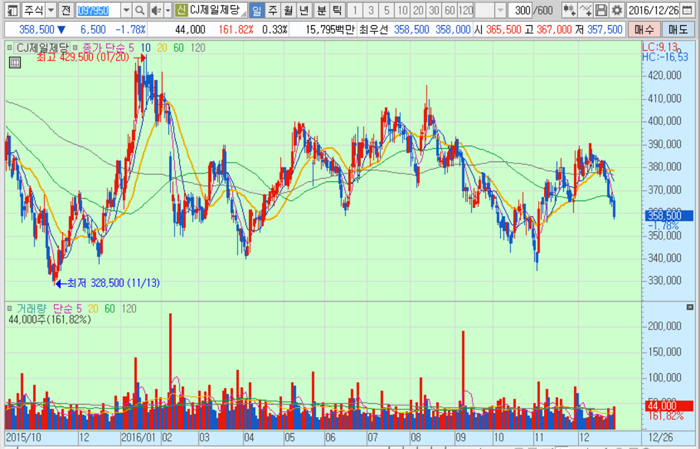Click the grid icon below chart title
The image size is (700, 449).
point(15,62)
